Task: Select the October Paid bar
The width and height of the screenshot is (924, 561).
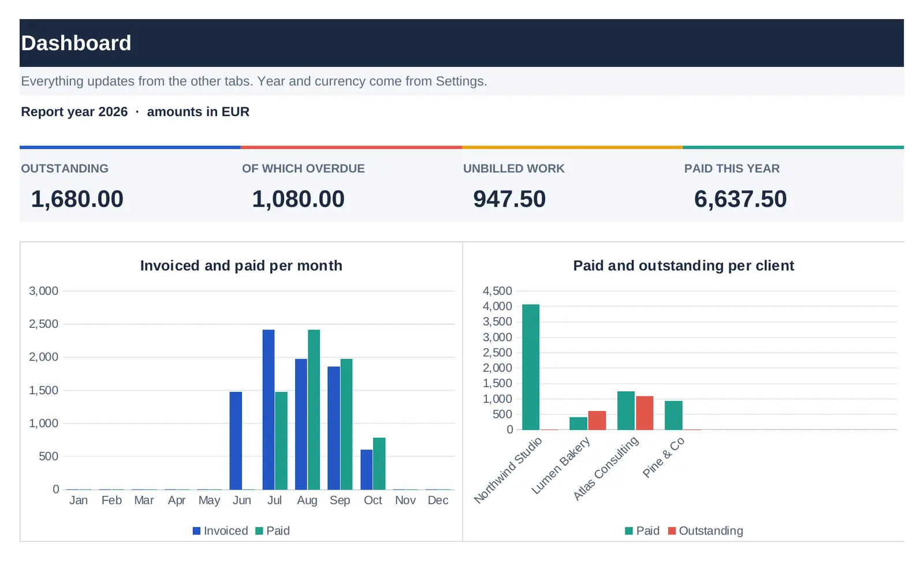Action: point(379,464)
